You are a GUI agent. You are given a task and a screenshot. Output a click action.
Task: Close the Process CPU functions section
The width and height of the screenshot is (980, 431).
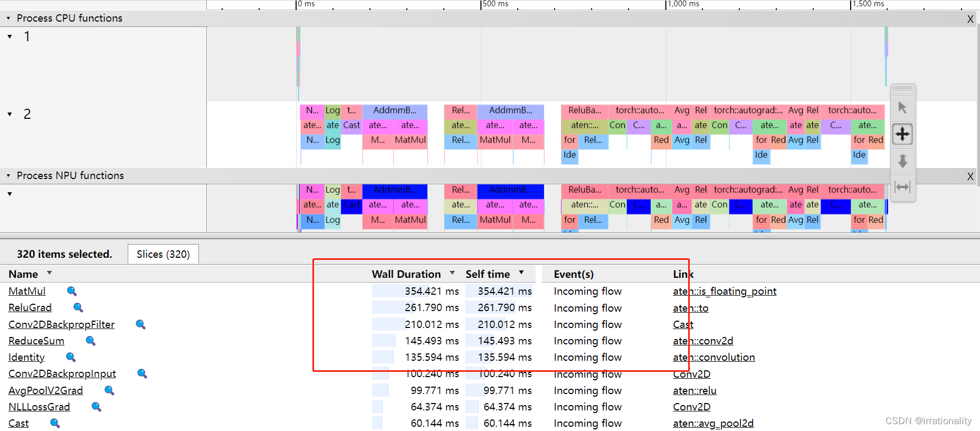coord(970,19)
